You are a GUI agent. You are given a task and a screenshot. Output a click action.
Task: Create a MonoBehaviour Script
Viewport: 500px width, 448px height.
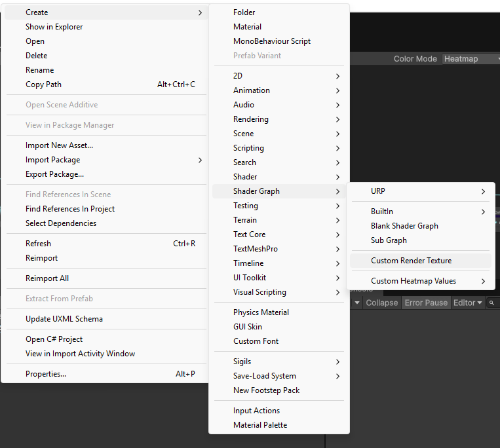pos(272,41)
